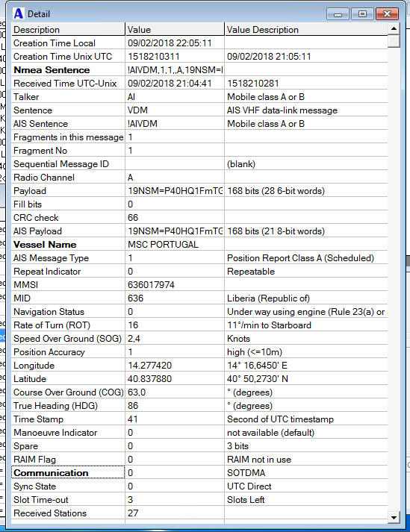The image size is (410, 532).
Task: Click Second of UTC timestamp text
Action: click(280, 419)
